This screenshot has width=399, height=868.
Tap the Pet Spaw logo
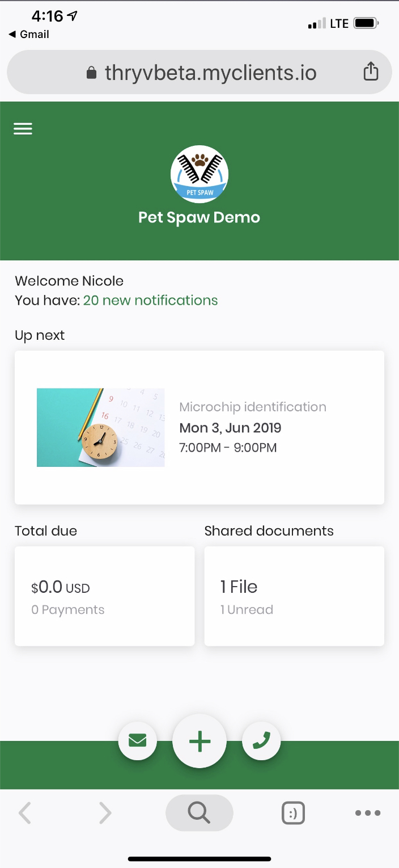click(x=199, y=174)
